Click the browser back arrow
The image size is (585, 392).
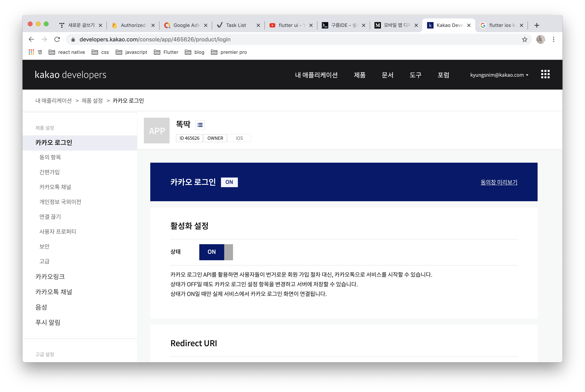tap(31, 40)
